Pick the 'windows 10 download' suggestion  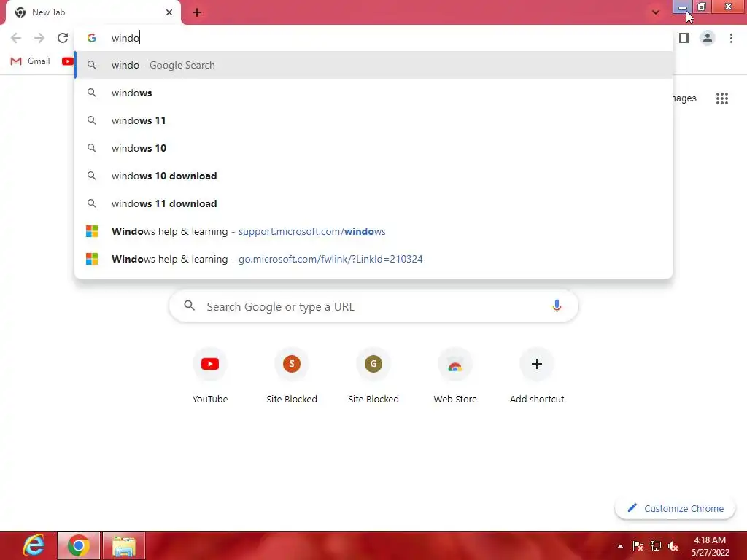click(x=373, y=176)
